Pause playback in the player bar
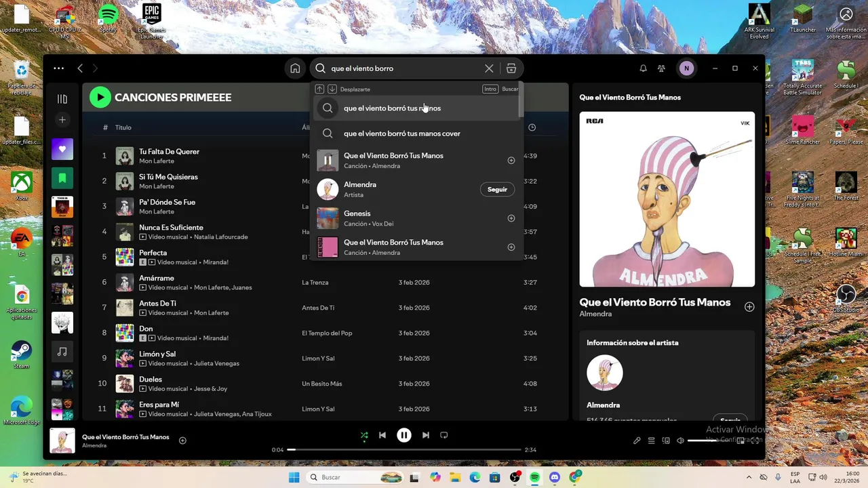The width and height of the screenshot is (868, 488). pos(404,435)
